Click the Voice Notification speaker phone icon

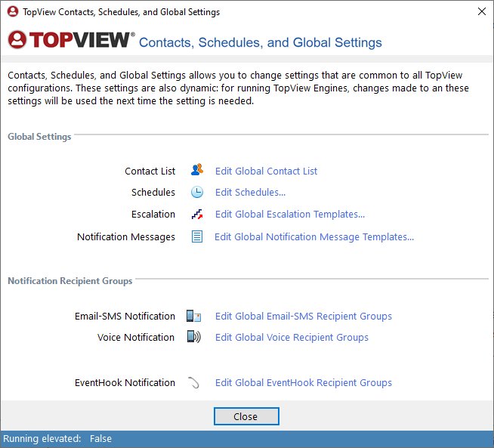(x=193, y=336)
